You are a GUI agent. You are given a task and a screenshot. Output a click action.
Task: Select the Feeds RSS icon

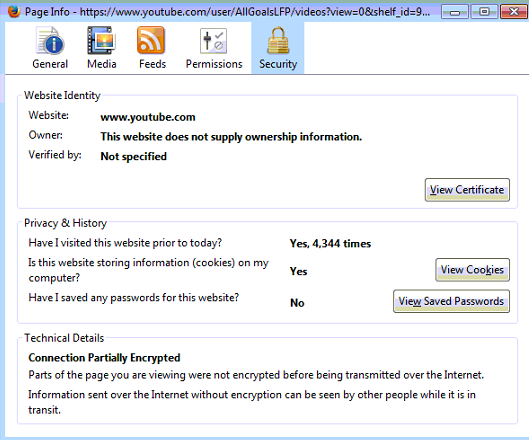tap(151, 40)
